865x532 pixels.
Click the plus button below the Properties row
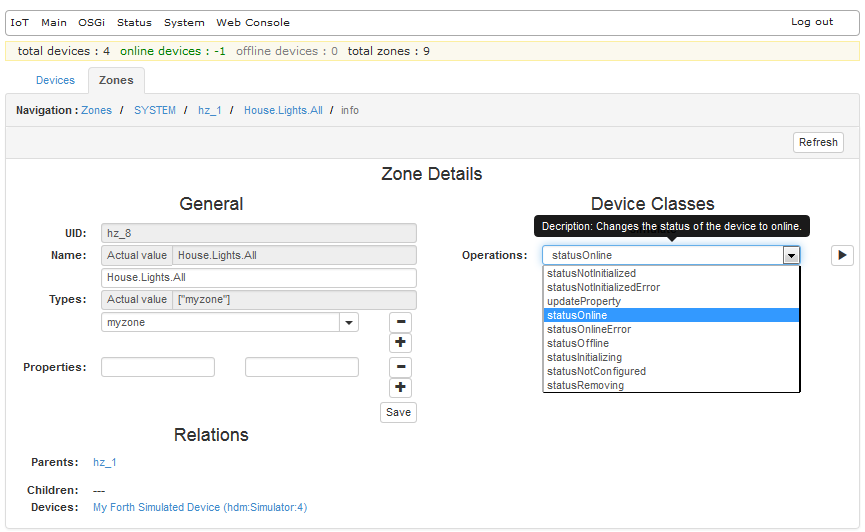tap(400, 388)
